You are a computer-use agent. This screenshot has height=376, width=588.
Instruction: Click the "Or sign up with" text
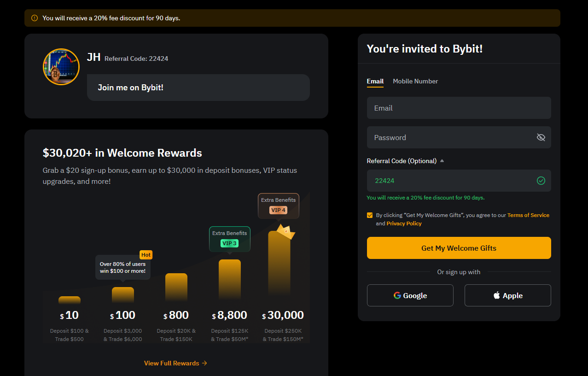[459, 272]
